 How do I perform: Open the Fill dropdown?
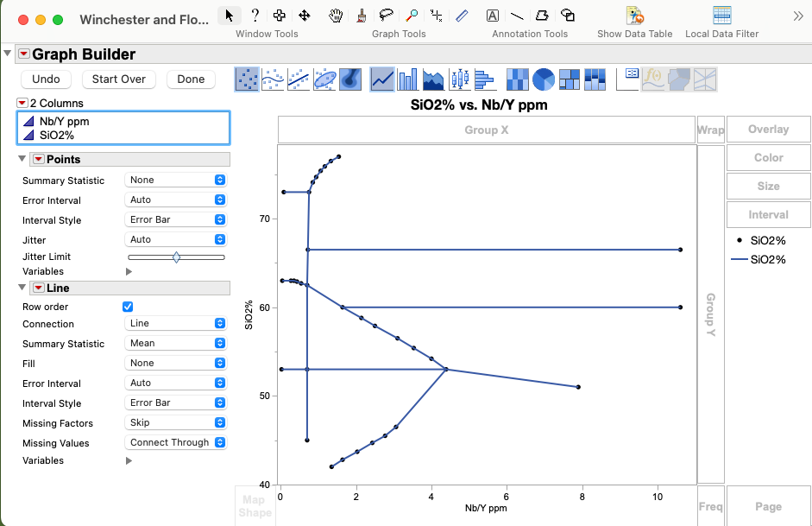(x=175, y=364)
